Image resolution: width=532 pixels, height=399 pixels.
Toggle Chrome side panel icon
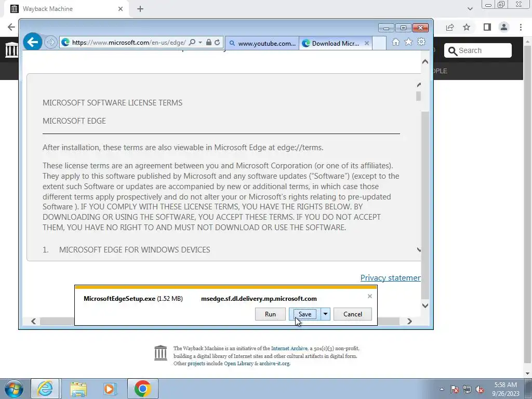click(x=487, y=27)
